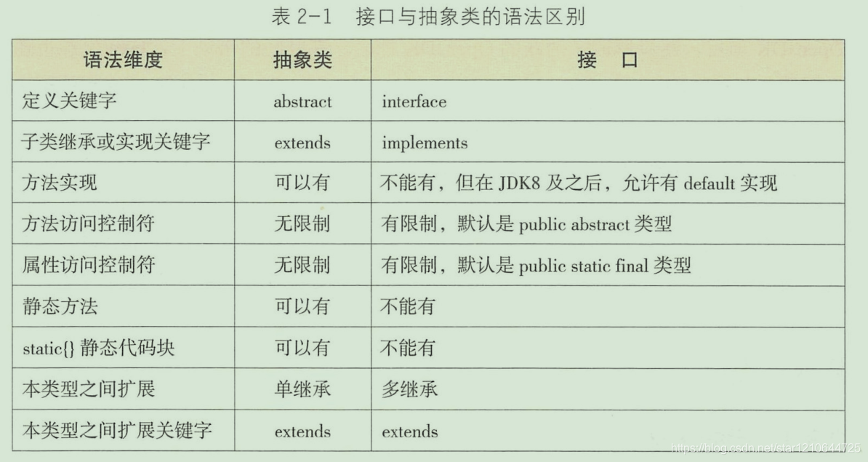This screenshot has width=868, height=462.
Task: Select the "语法维度" column header
Action: pyautogui.click(x=123, y=60)
